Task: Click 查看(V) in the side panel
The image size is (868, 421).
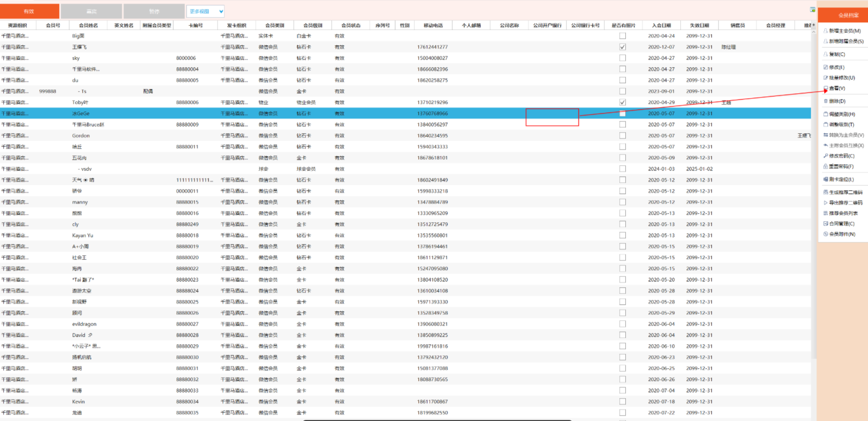Action: point(837,88)
